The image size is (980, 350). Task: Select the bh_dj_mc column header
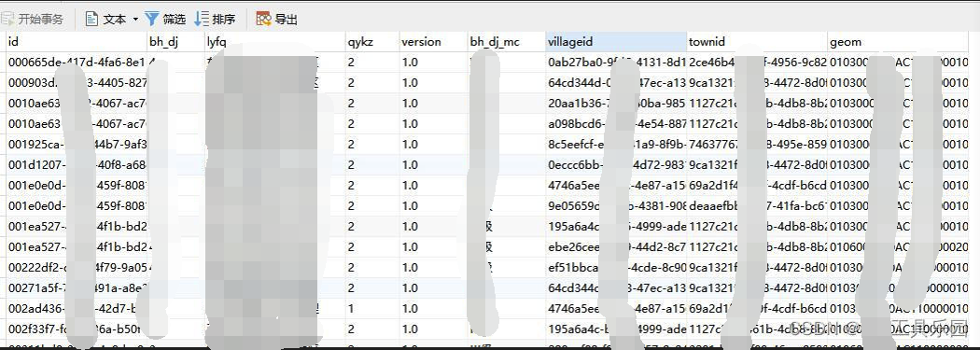[x=506, y=42]
